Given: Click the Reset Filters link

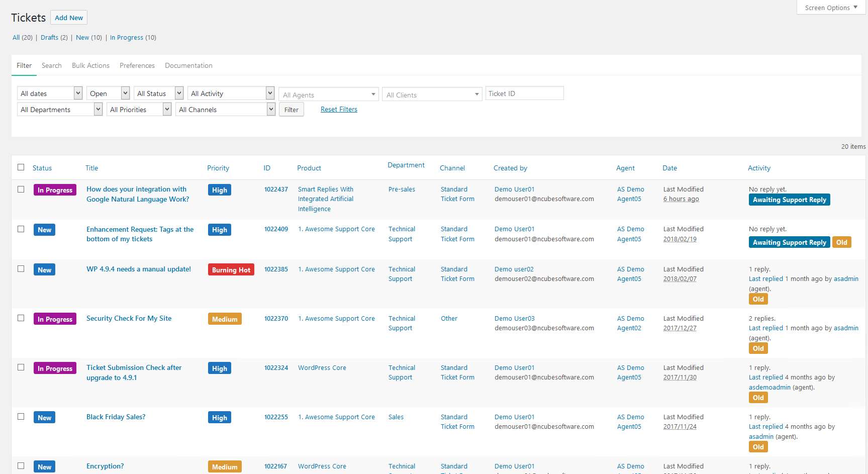Looking at the screenshot, I should [x=339, y=109].
